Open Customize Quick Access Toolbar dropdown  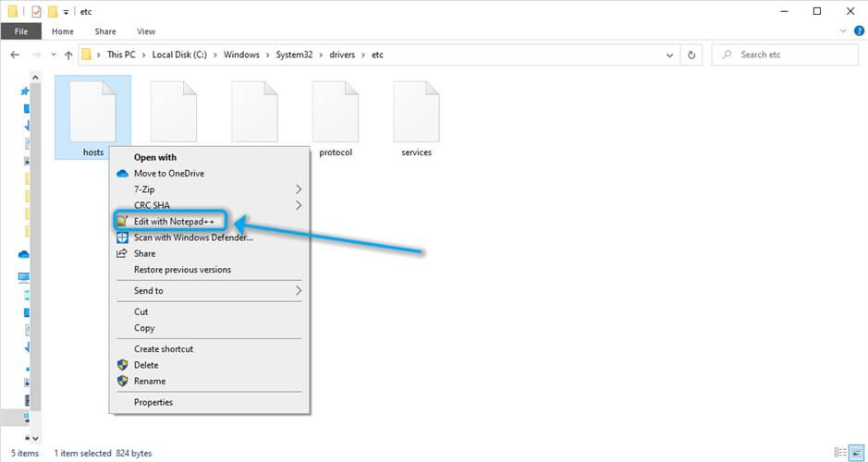(66, 12)
